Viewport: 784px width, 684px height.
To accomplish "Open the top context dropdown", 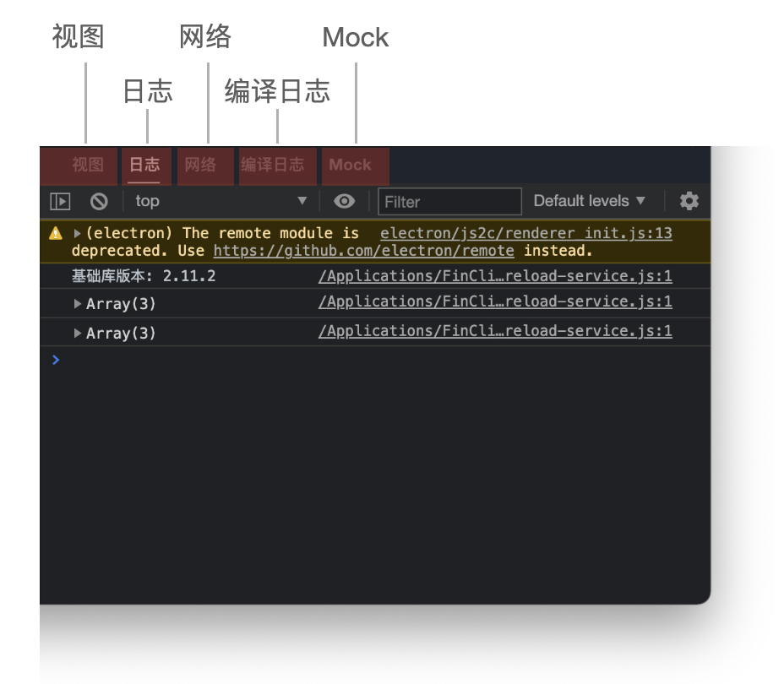I will tap(220, 201).
